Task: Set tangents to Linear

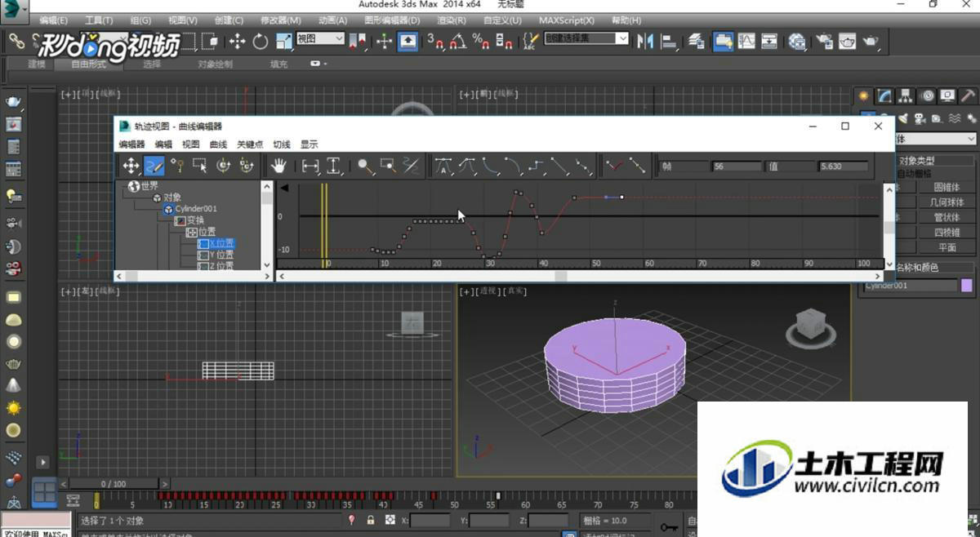Action: (x=559, y=166)
